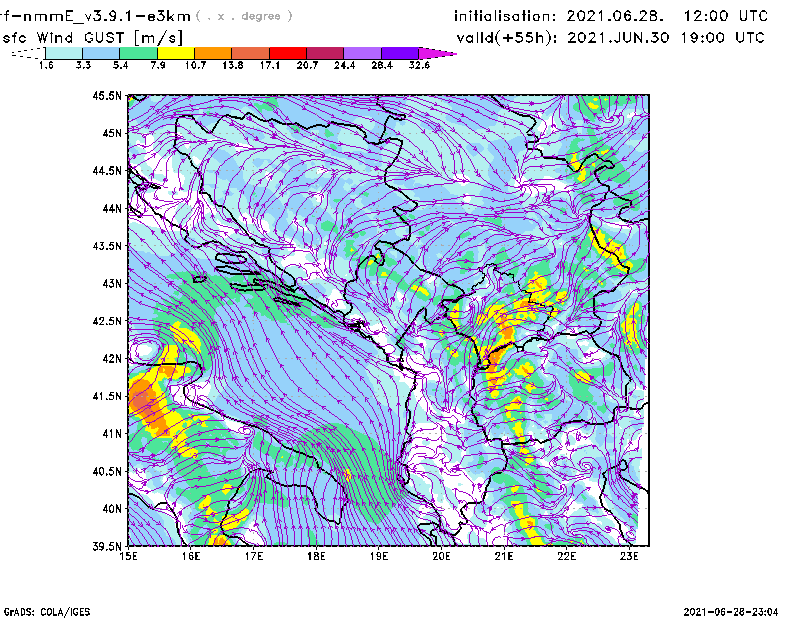Click the 'GrADS: COLA/IGES' credit text

click(x=47, y=612)
